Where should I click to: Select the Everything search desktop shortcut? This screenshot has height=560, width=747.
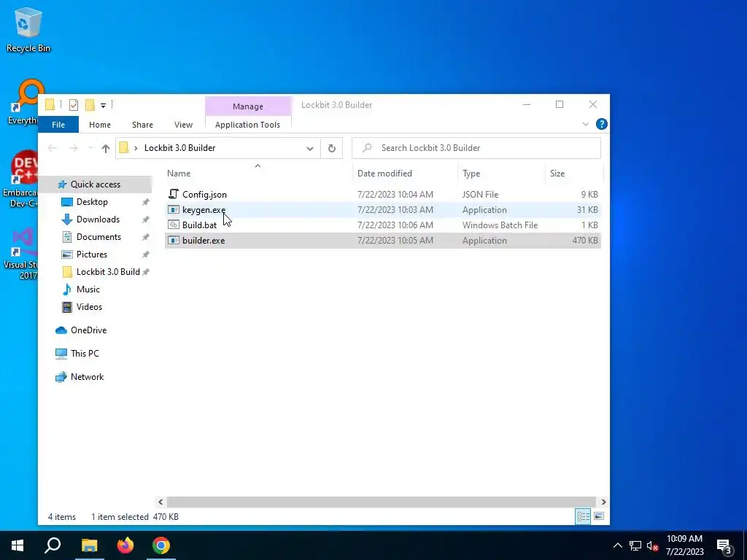pos(23,102)
